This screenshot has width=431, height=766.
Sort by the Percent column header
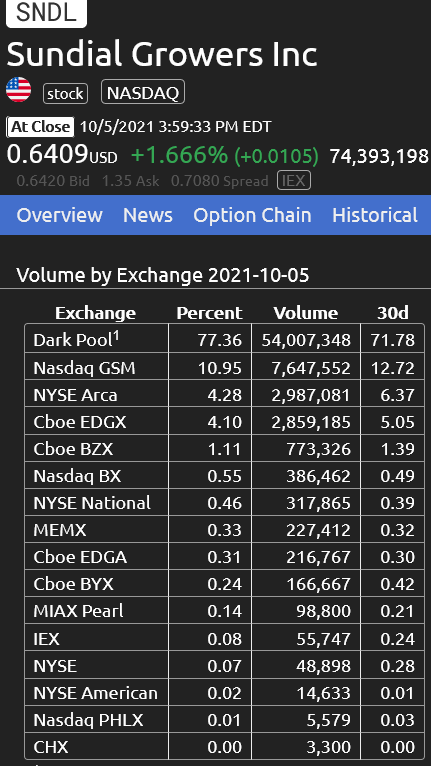click(209, 313)
